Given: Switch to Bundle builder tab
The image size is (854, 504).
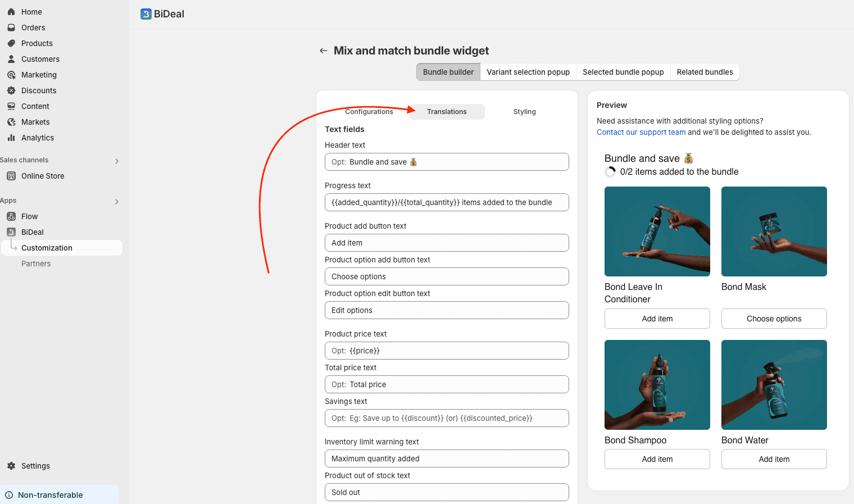Looking at the screenshot, I should [448, 72].
